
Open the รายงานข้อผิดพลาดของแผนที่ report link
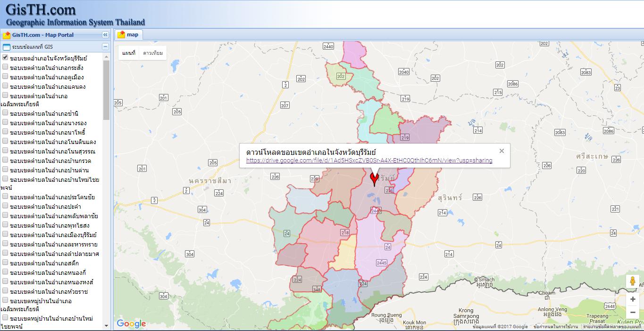click(612, 327)
